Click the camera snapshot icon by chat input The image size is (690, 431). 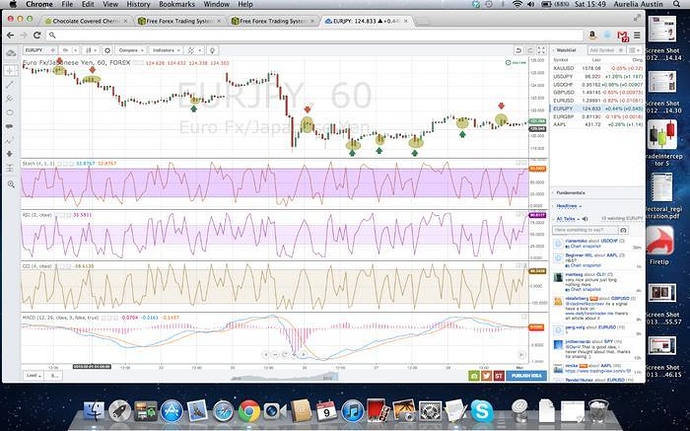click(623, 230)
